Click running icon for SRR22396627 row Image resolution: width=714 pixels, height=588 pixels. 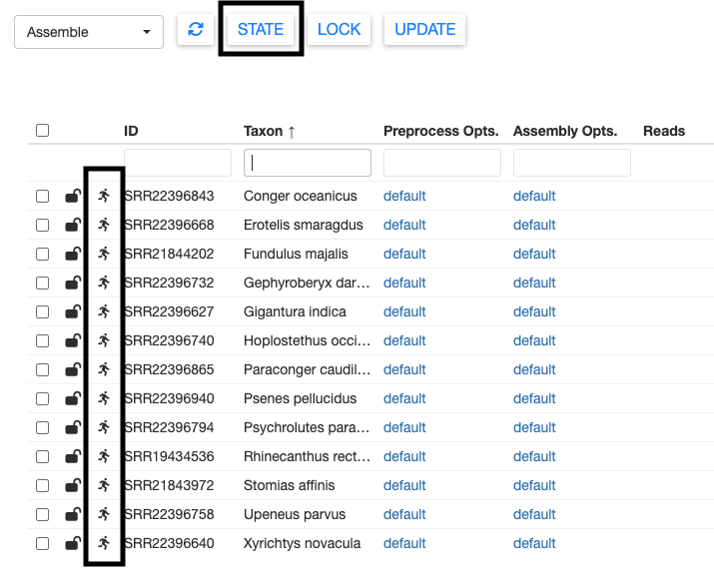point(104,311)
